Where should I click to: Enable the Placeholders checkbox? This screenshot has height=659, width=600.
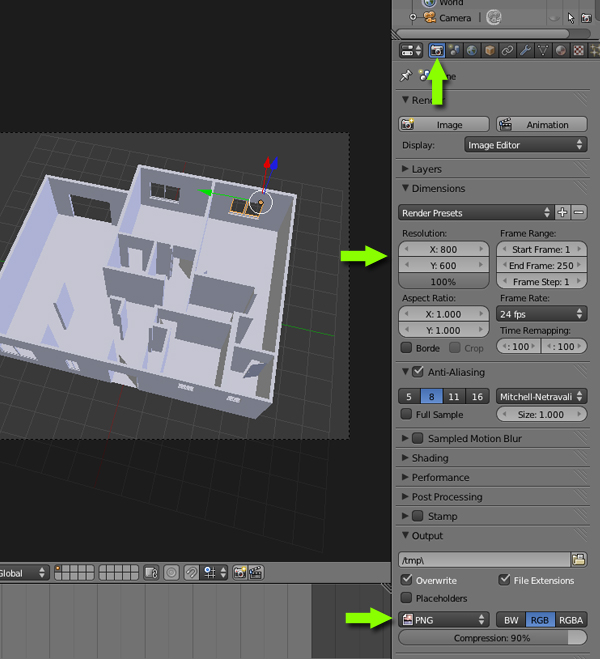(406, 597)
